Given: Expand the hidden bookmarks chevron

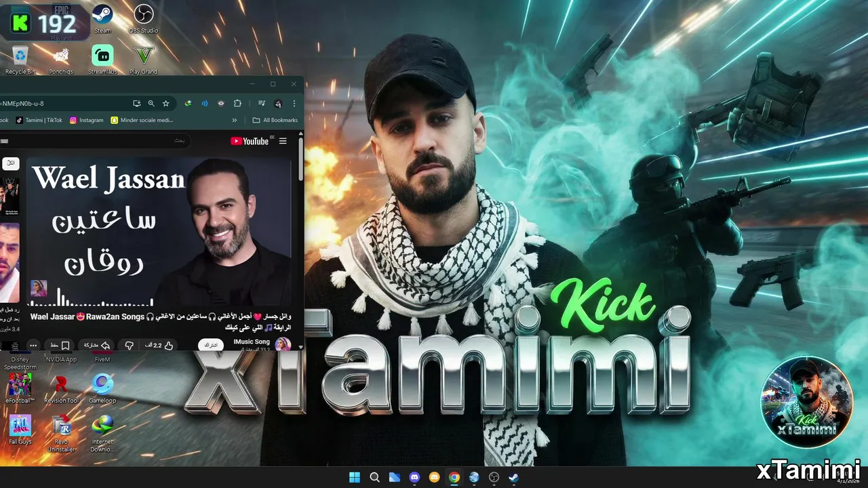Looking at the screenshot, I should coord(235,120).
